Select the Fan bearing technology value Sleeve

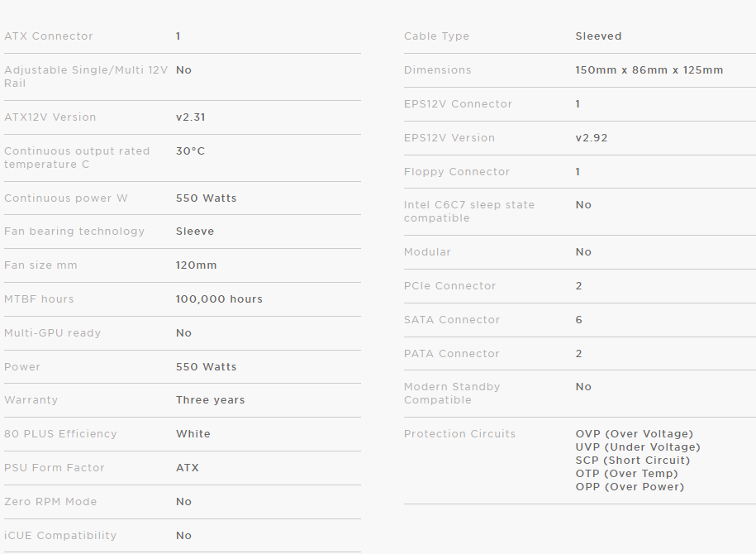point(195,232)
